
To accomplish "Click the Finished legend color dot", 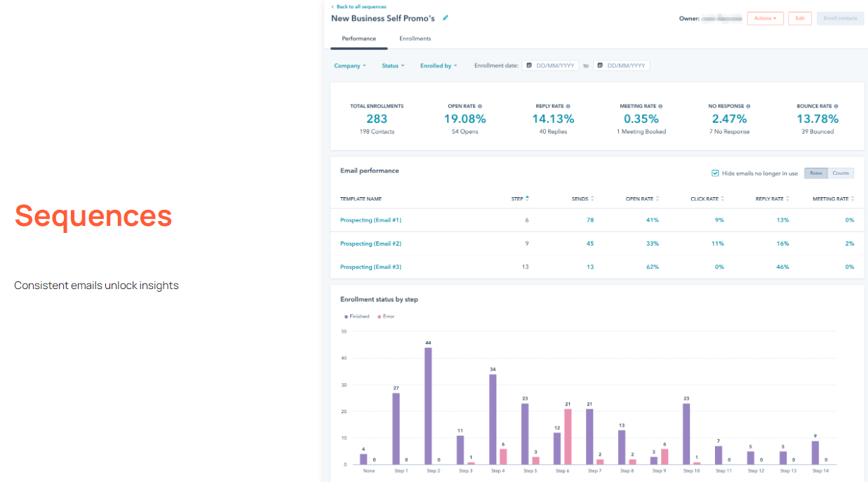I will coord(346,316).
